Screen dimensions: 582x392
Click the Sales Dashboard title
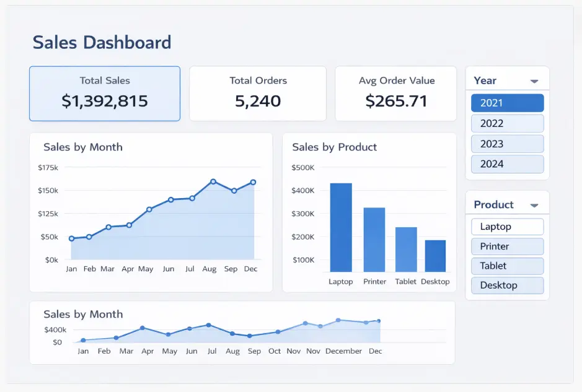pyautogui.click(x=102, y=42)
